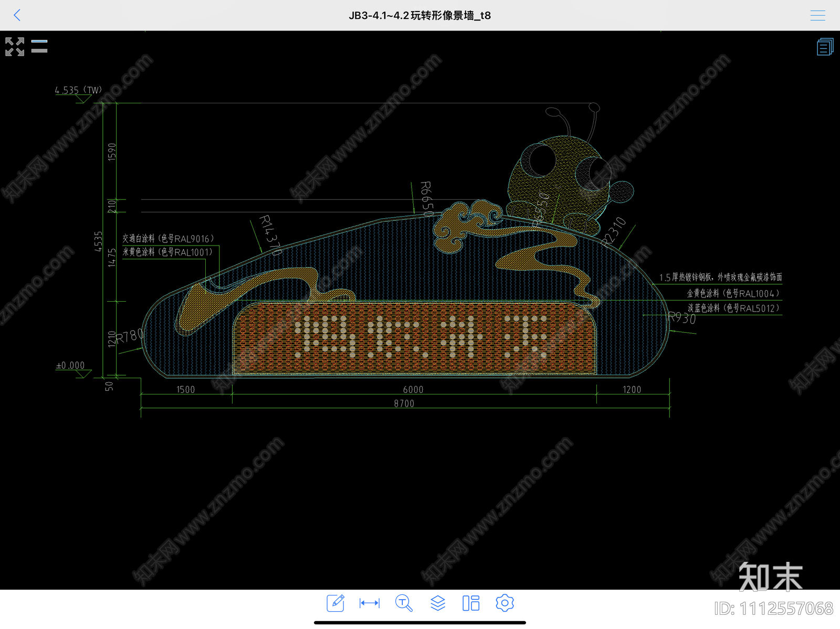Switch the layout view icon

point(471,603)
